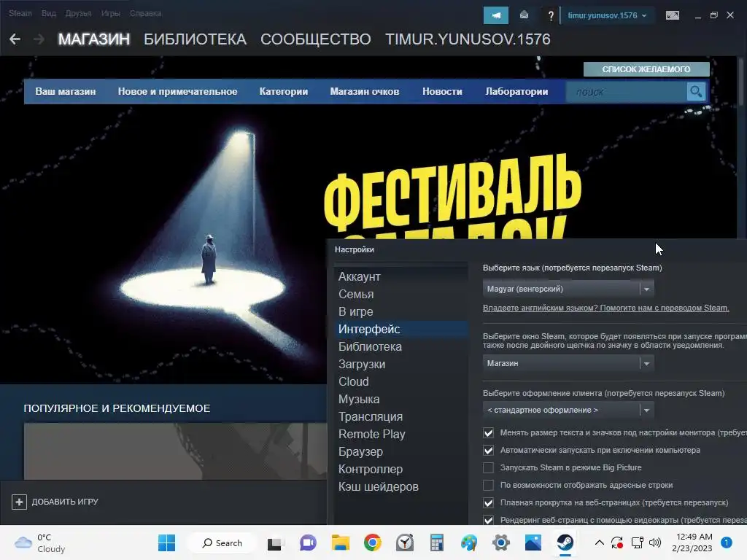The width and height of the screenshot is (747, 560).
Task: Open the Steam menu in menu bar
Action: pos(20,13)
